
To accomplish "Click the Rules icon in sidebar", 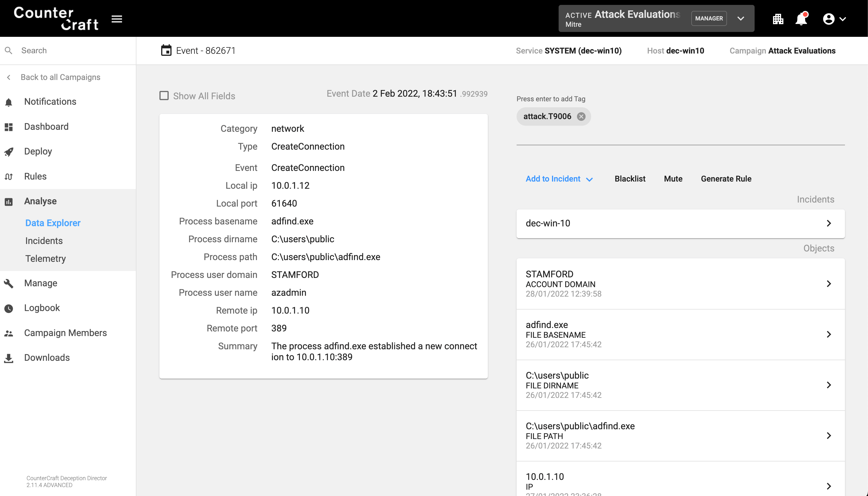I will [9, 176].
